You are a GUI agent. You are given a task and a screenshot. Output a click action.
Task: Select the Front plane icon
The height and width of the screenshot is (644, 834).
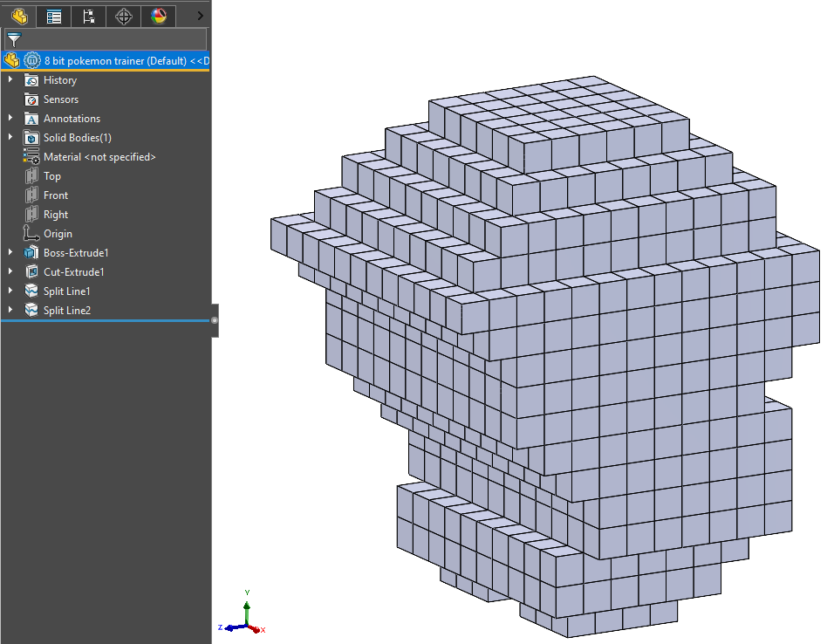(31, 195)
